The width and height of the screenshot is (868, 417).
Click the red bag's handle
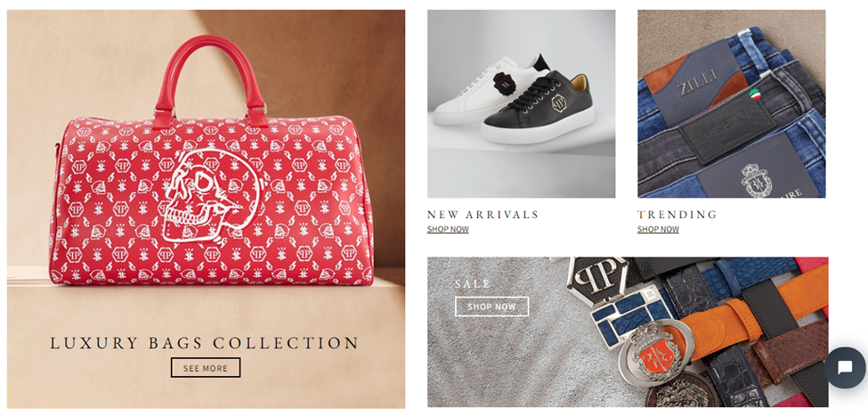click(x=210, y=78)
